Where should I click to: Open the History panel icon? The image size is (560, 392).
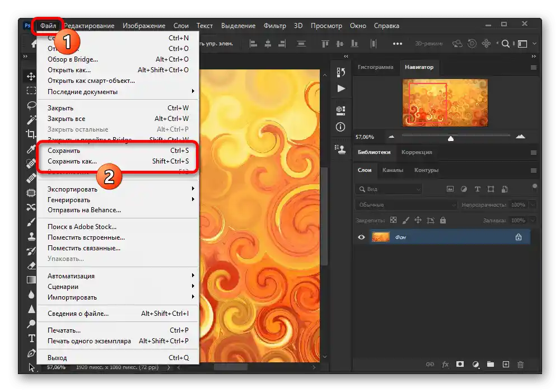(340, 72)
